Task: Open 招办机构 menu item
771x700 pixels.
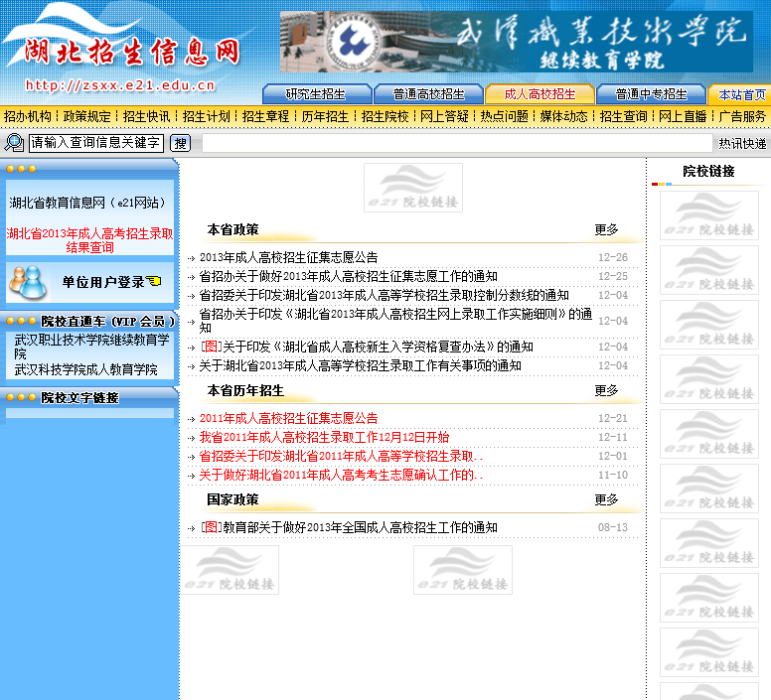Action: 28,116
